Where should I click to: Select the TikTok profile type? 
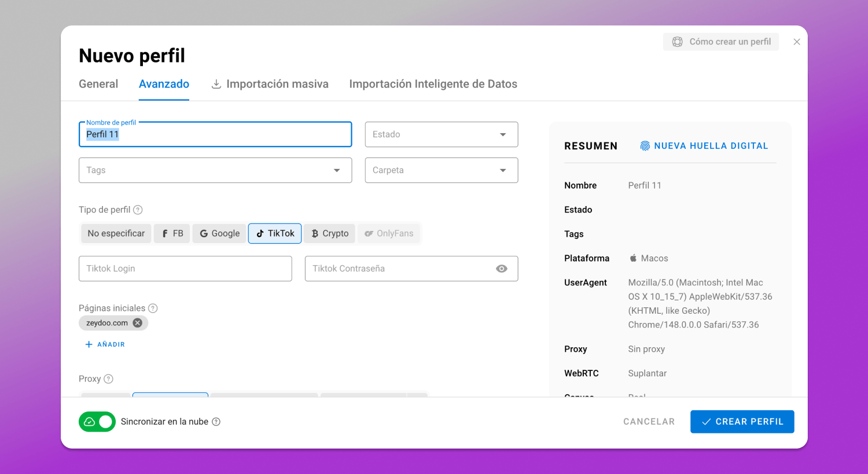point(275,233)
